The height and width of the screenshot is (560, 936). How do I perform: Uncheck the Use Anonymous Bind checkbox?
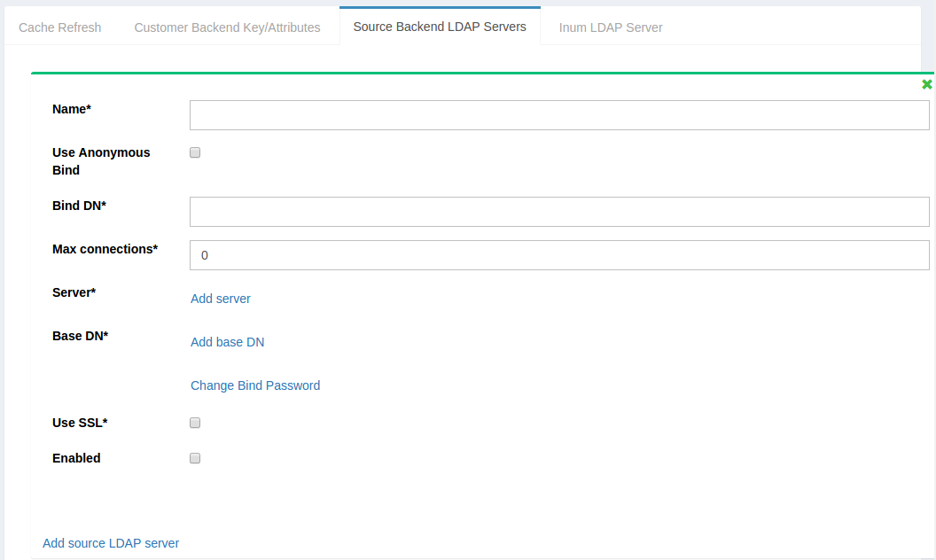coord(194,152)
